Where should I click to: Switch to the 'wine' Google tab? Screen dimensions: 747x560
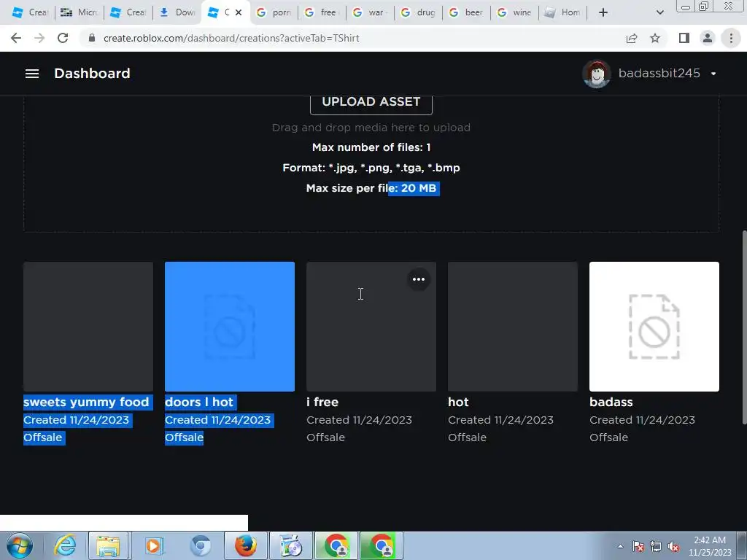pyautogui.click(x=514, y=12)
